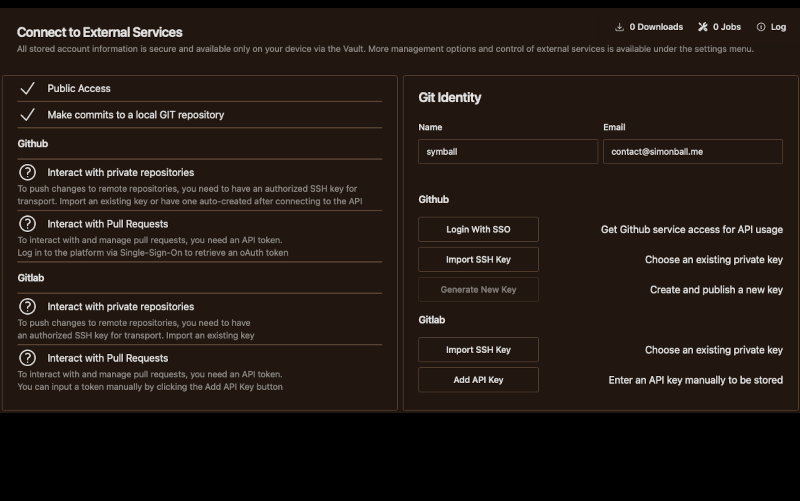Image resolution: width=800 pixels, height=501 pixels.
Task: Select Github Interact with private repositories row
Action: coord(120,172)
